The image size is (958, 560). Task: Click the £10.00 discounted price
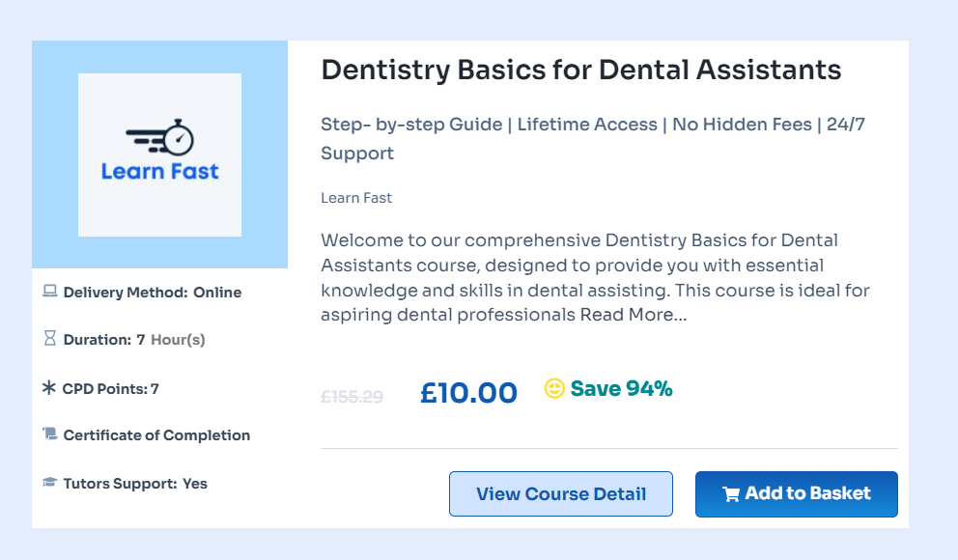(x=468, y=393)
